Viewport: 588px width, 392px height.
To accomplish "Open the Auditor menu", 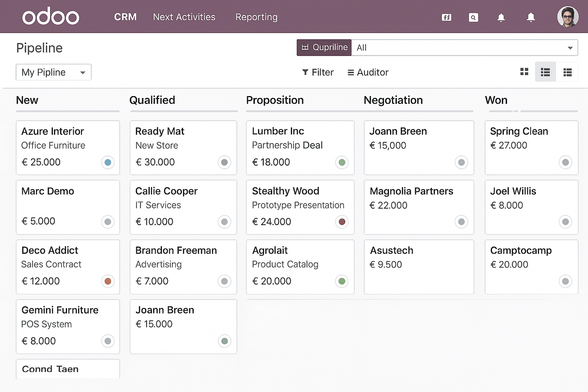I will 368,72.
